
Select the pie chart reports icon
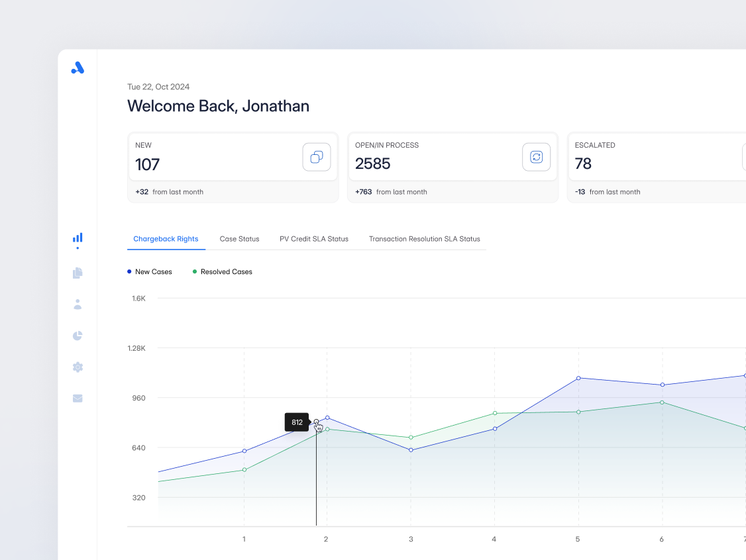pyautogui.click(x=77, y=336)
